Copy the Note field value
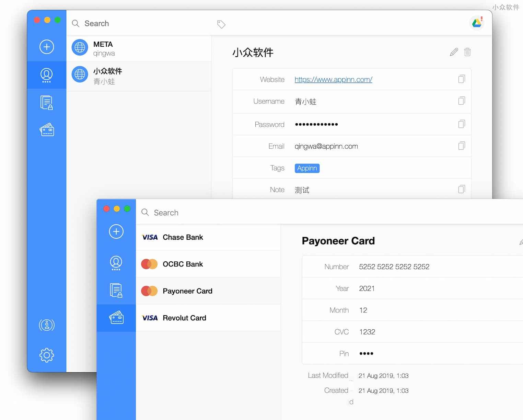The image size is (523, 420). 462,189
